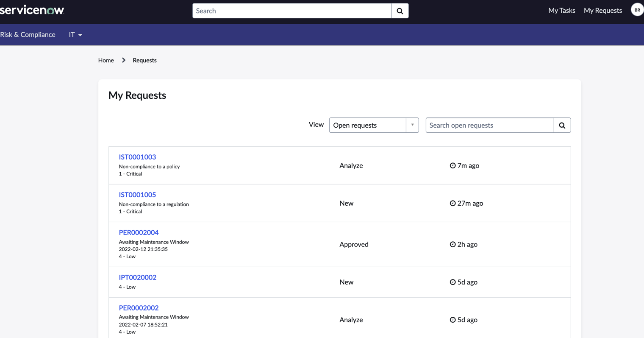
Task: Click the My Requests heading
Action: point(137,95)
